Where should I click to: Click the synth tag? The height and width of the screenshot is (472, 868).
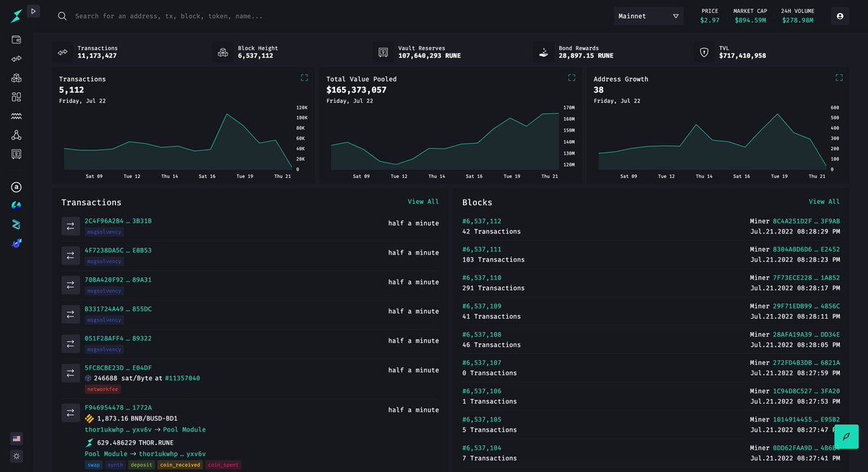click(x=115, y=465)
